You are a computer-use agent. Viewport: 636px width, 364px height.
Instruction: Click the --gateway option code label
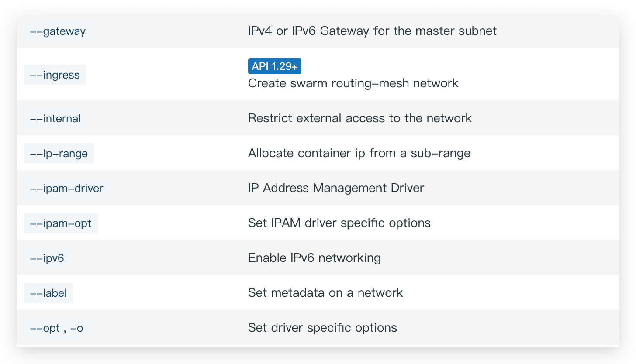(57, 31)
